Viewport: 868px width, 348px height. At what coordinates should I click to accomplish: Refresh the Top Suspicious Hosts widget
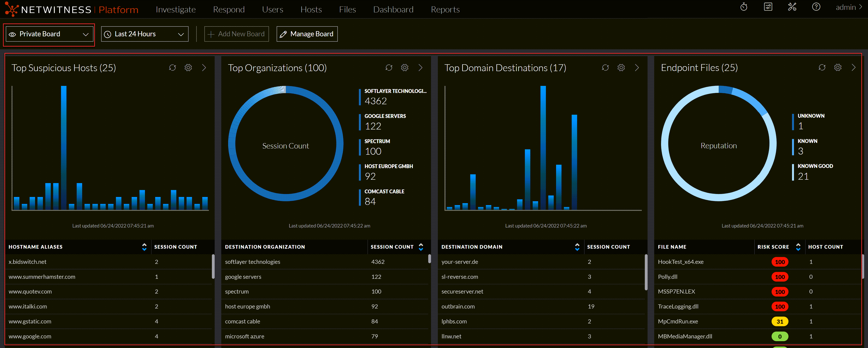(x=173, y=68)
